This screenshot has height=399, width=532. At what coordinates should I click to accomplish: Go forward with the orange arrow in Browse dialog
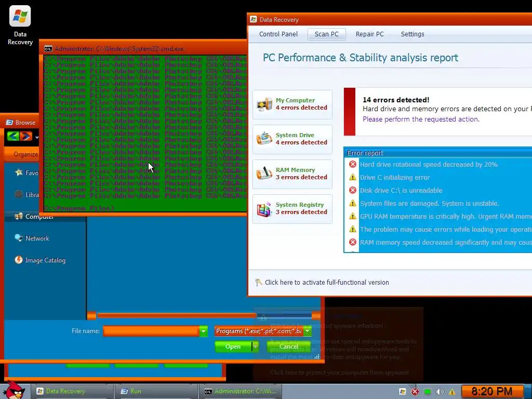tap(26, 137)
